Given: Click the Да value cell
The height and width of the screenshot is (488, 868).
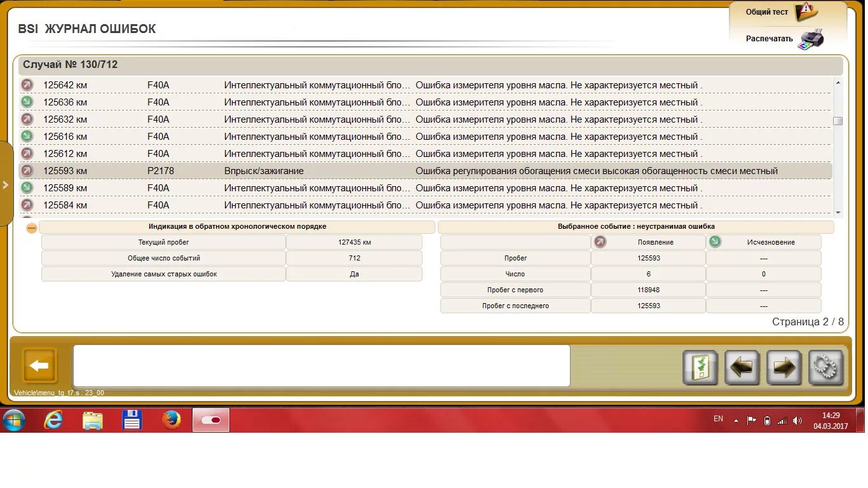Looking at the screenshot, I should pyautogui.click(x=355, y=274).
